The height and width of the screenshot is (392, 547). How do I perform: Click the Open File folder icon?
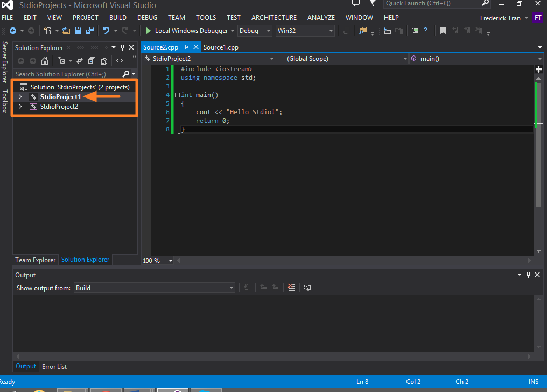pos(66,31)
